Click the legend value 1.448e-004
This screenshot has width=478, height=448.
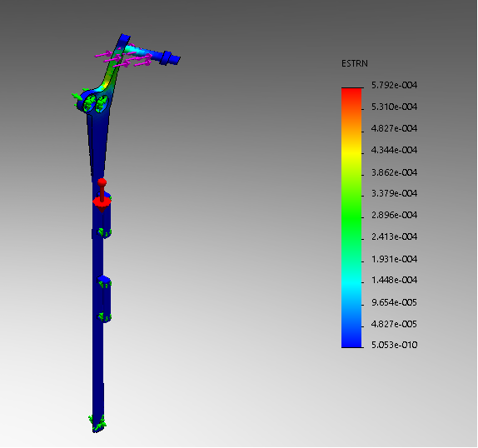click(x=394, y=280)
